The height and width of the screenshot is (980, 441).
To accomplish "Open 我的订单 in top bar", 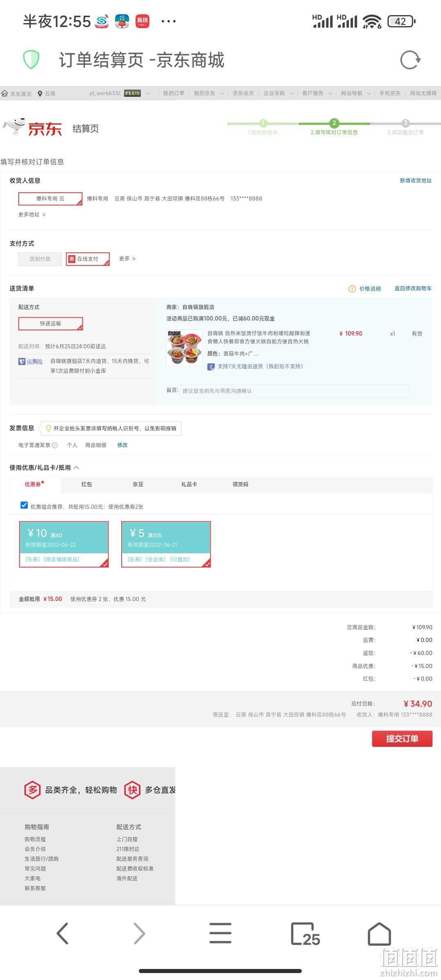I will pyautogui.click(x=174, y=94).
